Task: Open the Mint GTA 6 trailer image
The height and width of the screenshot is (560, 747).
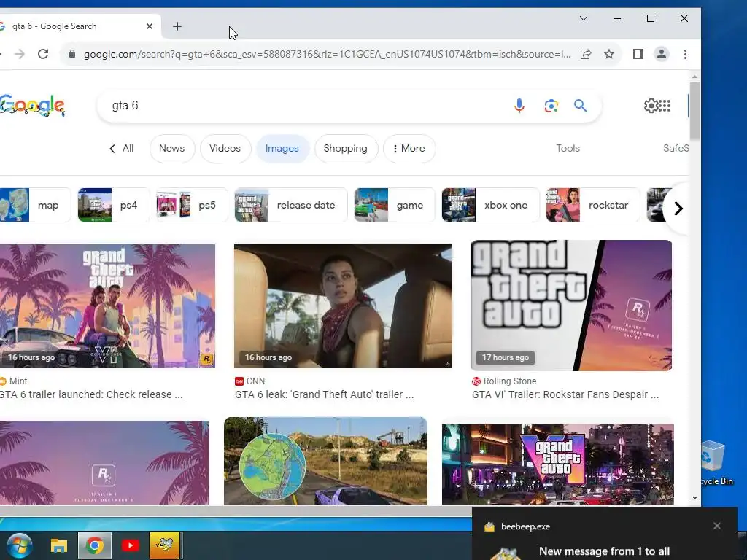Action: [x=107, y=306]
